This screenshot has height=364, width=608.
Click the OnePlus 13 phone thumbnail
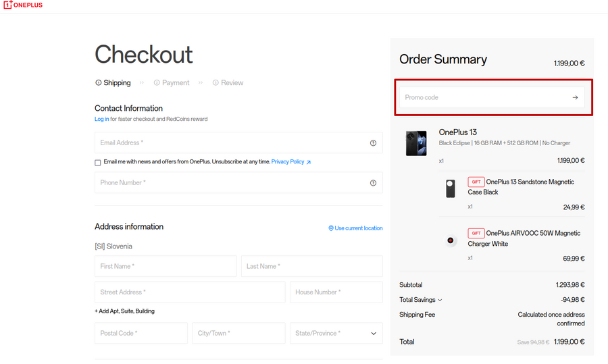(x=416, y=143)
